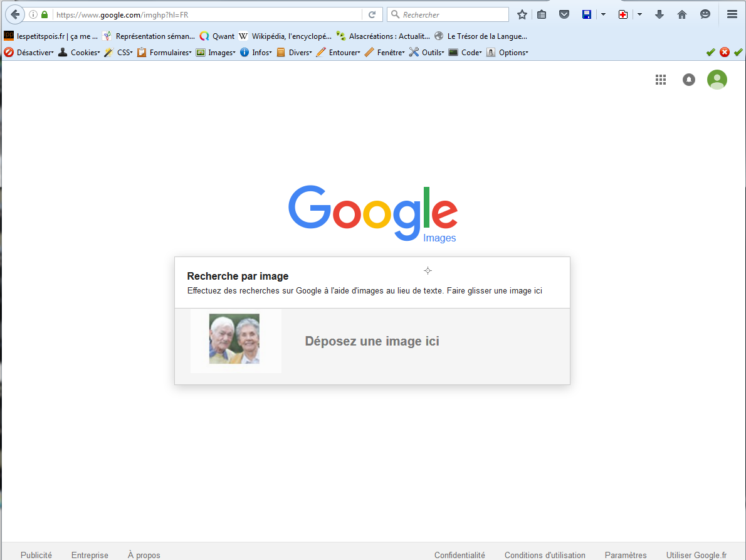This screenshot has width=746, height=560.
Task: Open the downloads arrow icon
Action: [x=659, y=14]
